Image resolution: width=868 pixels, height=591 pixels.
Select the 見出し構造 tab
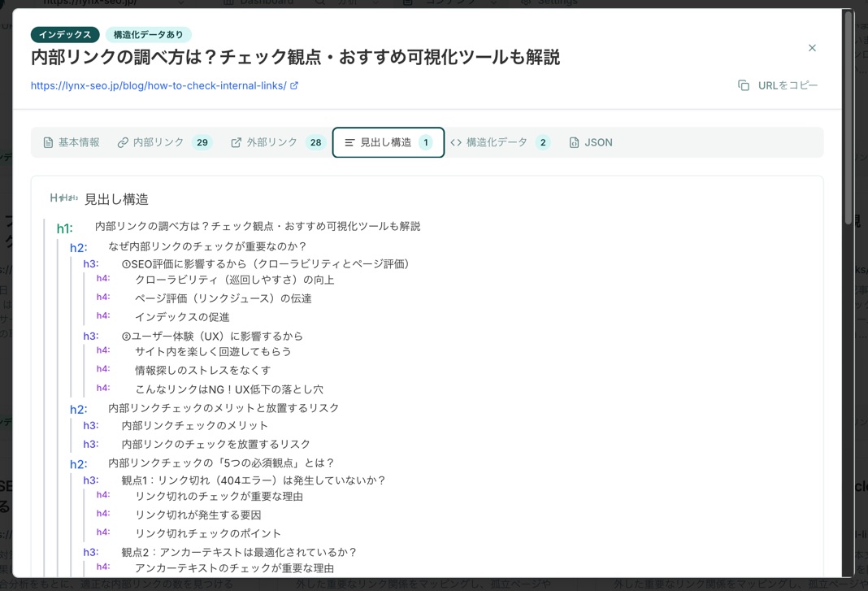point(388,142)
